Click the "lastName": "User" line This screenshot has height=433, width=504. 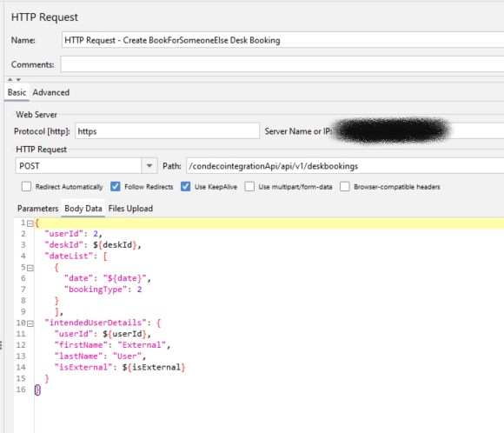click(x=100, y=356)
